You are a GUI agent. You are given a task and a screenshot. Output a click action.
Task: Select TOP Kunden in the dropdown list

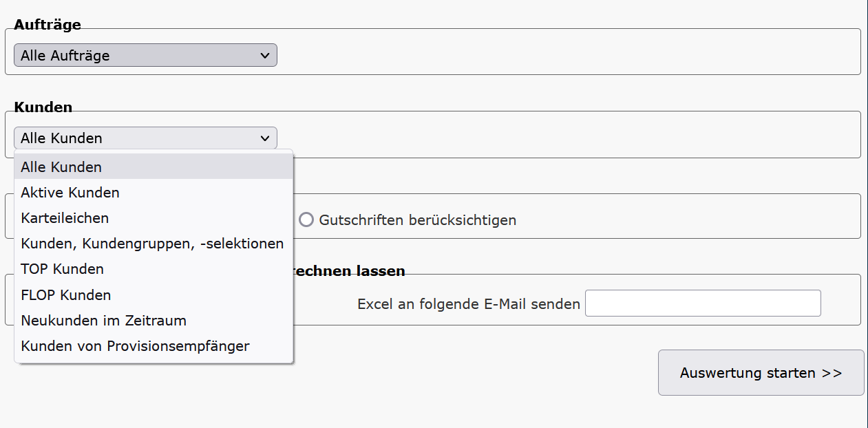[63, 269]
